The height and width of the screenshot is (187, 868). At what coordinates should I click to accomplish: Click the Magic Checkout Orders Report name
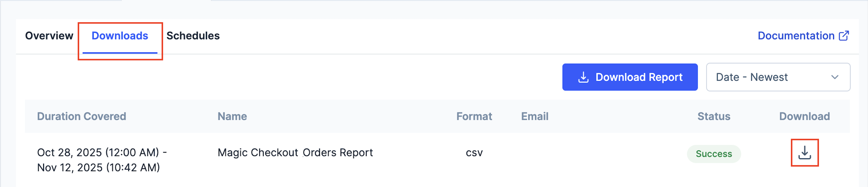295,153
